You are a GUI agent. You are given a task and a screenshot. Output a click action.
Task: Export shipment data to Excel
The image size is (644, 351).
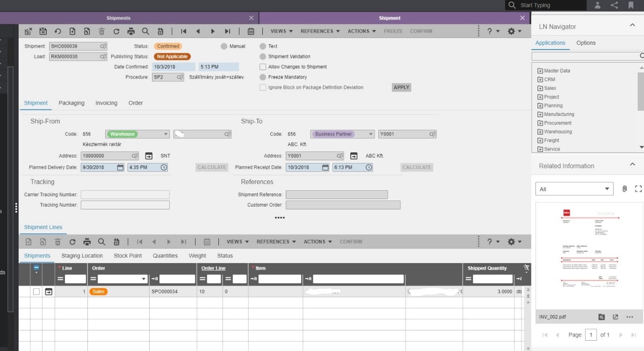[x=159, y=31]
